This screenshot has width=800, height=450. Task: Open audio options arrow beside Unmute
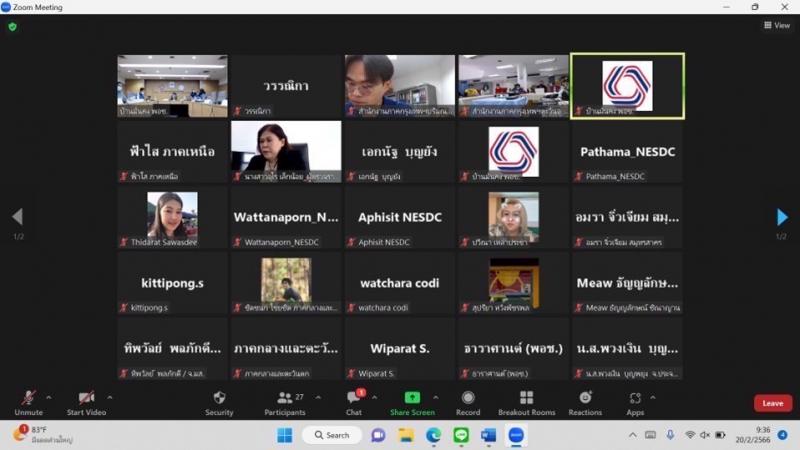point(48,397)
